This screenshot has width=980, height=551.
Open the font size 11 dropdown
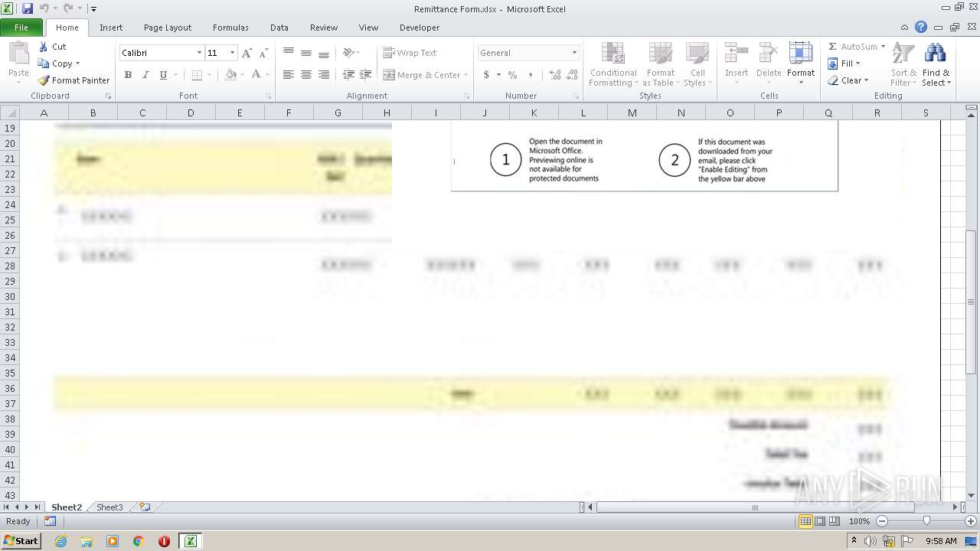232,53
